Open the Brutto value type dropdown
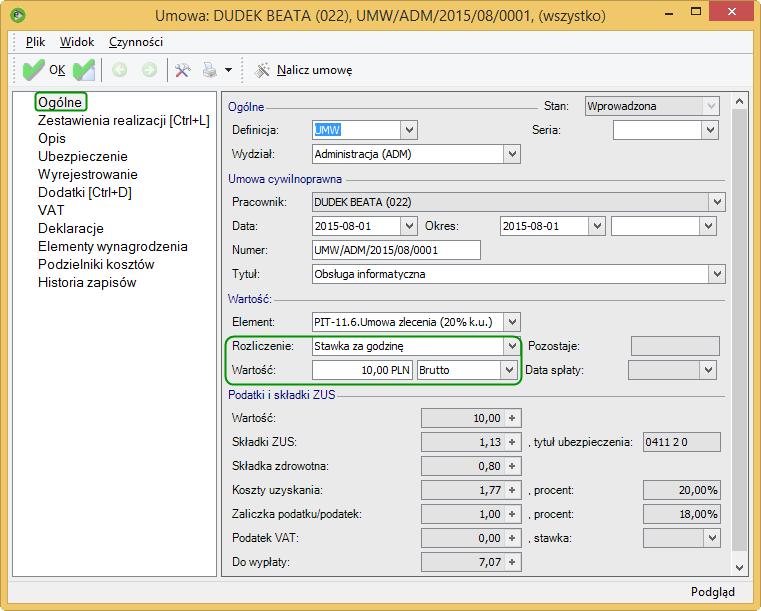Viewport: 761px width, 611px height. [509, 370]
